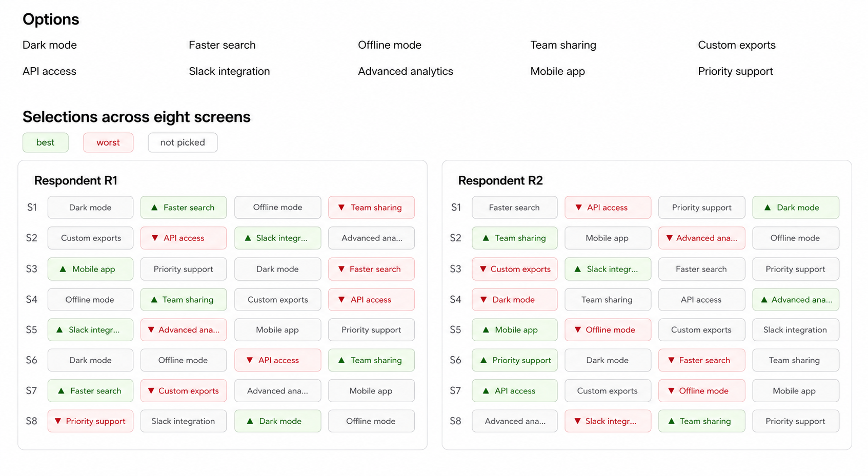Select R2 S7 'API access' best chip
The width and height of the screenshot is (868, 476).
tap(515, 390)
